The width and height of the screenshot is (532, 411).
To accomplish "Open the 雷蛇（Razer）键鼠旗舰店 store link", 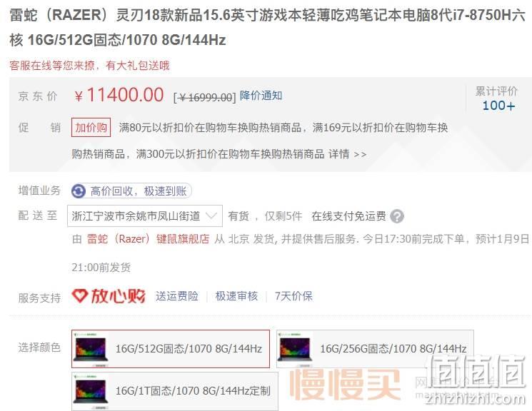I will (x=148, y=239).
